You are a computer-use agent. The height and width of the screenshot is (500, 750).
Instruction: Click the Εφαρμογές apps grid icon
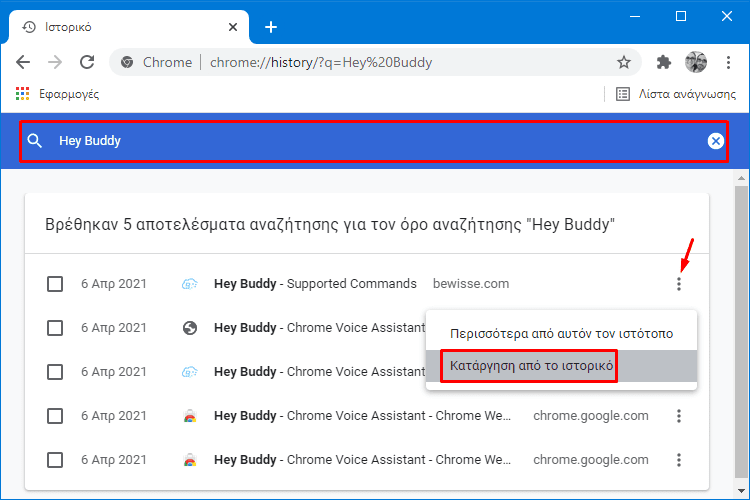(22, 94)
